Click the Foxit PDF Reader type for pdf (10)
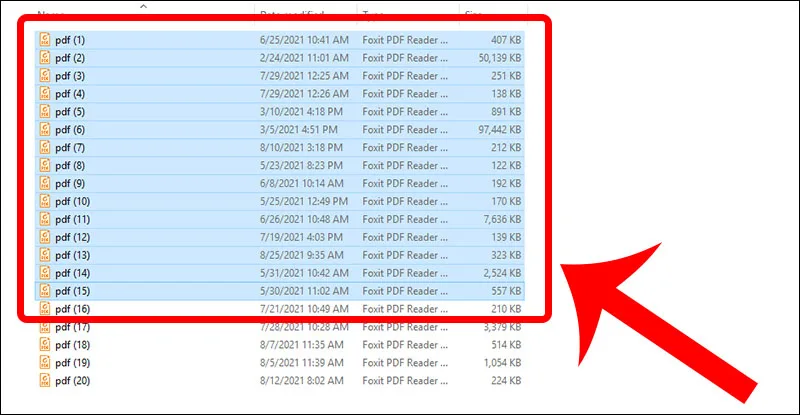 (405, 201)
